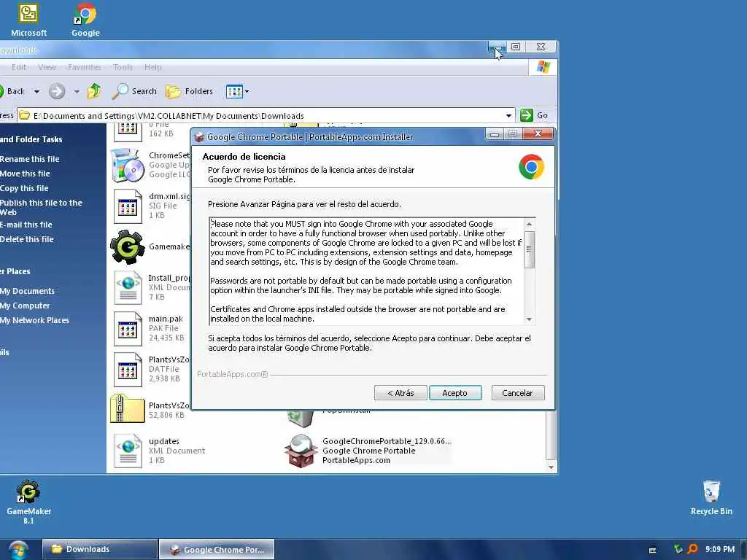Click the keyboard tray icon

click(x=653, y=550)
